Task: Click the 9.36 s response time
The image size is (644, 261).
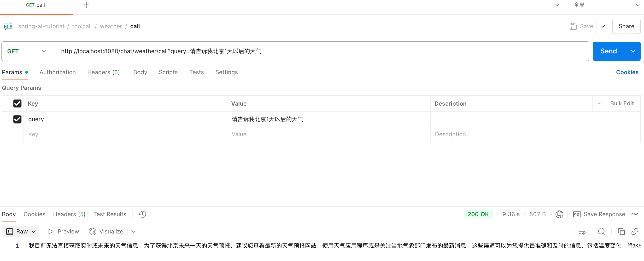Action: [x=511, y=214]
